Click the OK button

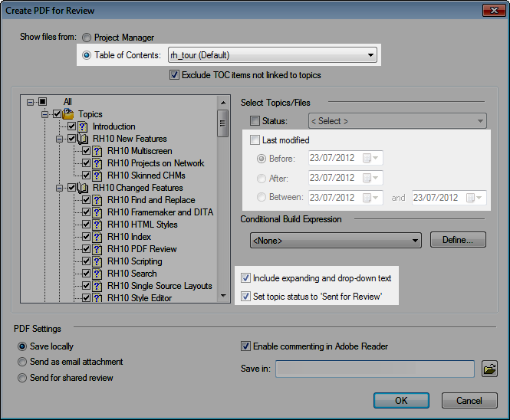pyautogui.click(x=401, y=401)
